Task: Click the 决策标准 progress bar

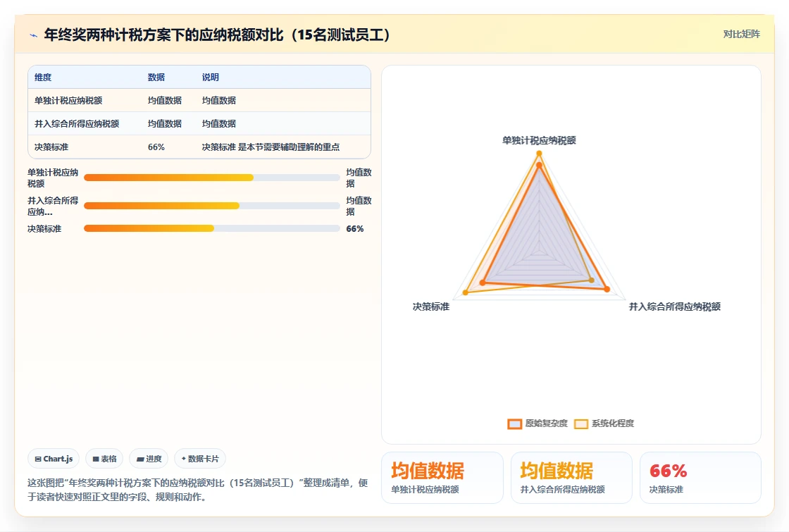Action: click(x=212, y=228)
